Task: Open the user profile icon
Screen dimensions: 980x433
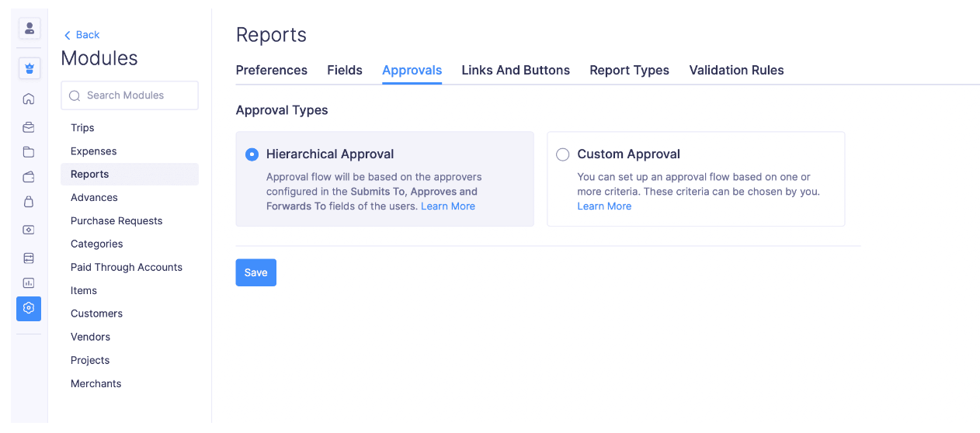Action: click(29, 29)
